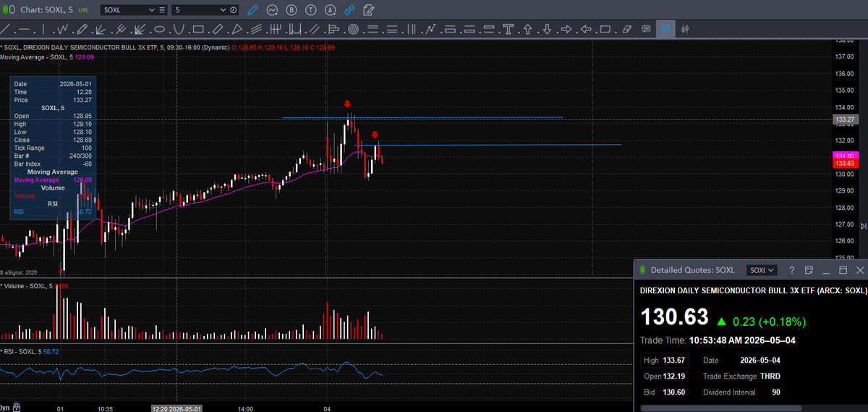Click the clock time template icon
The width and height of the screenshot is (868, 412).
pyautogui.click(x=234, y=10)
